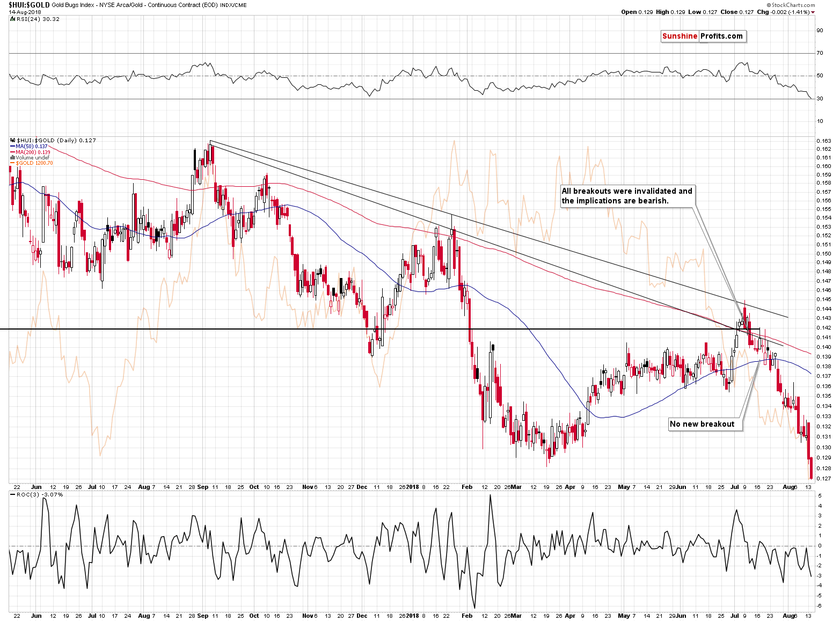The height and width of the screenshot is (621, 840).
Task: Click the price axis label 0.127
Action: click(x=824, y=479)
